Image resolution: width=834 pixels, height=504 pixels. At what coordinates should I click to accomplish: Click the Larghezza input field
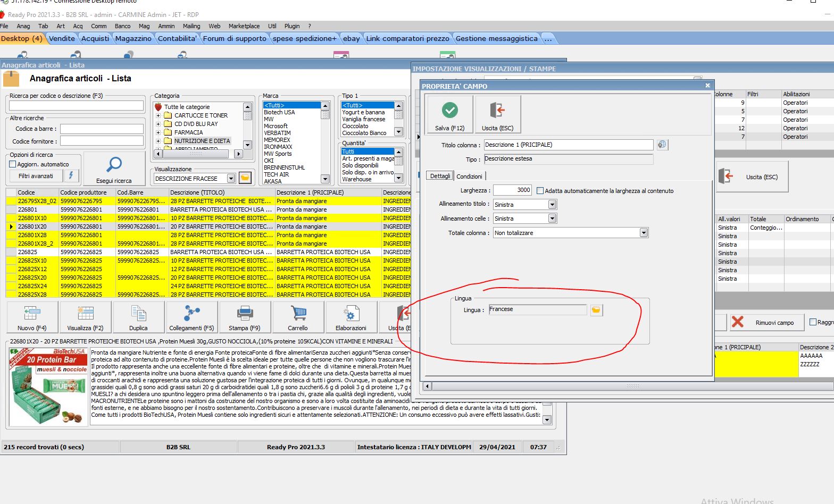512,190
